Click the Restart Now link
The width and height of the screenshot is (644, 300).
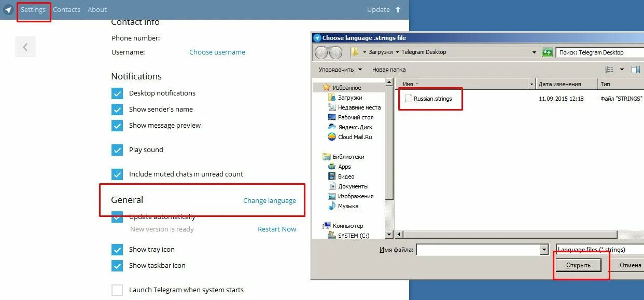click(x=277, y=229)
